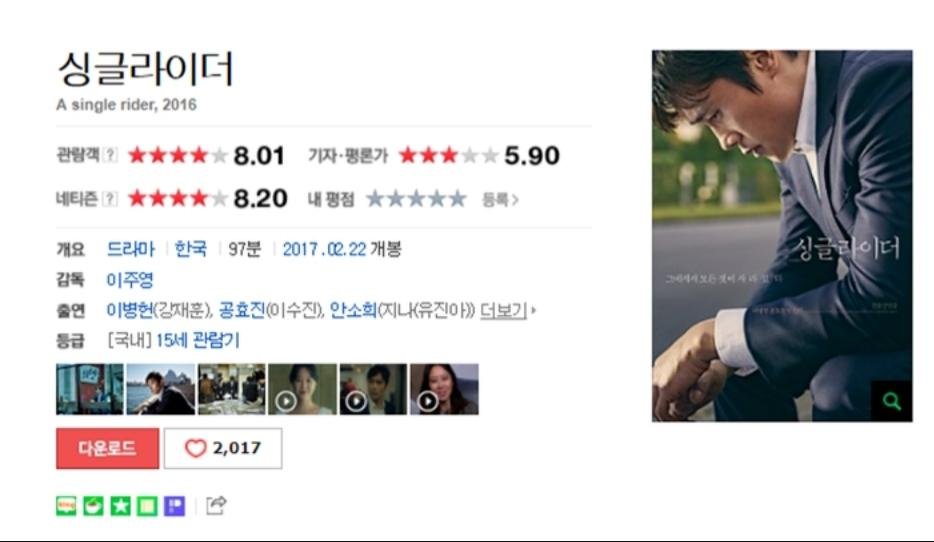Open the 15세 관람가 rating link
The image size is (934, 542).
tap(197, 341)
